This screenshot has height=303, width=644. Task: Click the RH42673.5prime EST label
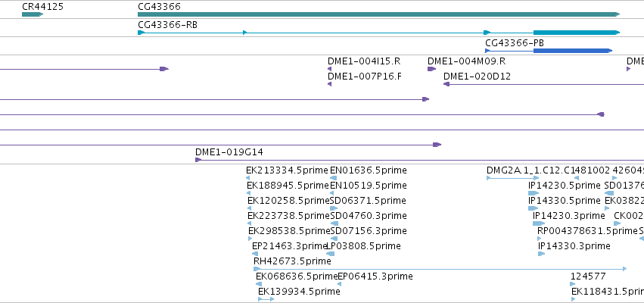click(x=292, y=261)
